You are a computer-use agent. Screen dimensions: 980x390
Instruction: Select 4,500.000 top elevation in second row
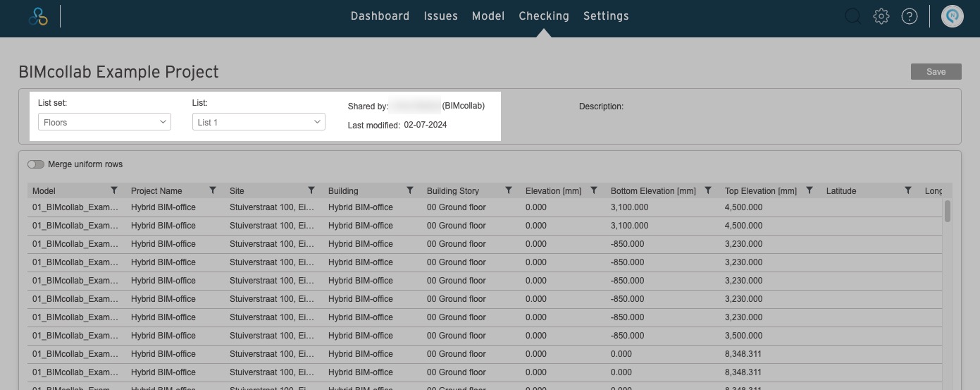pos(743,226)
